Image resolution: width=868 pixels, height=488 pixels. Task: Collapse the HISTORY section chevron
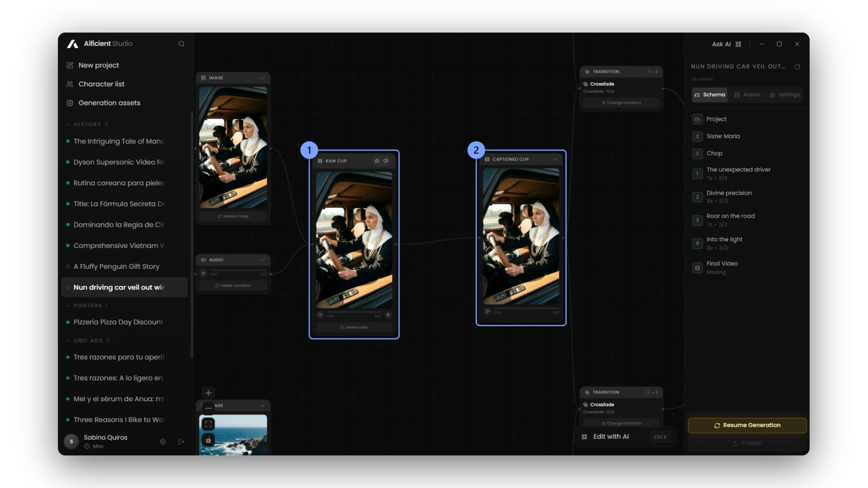pyautogui.click(x=68, y=124)
